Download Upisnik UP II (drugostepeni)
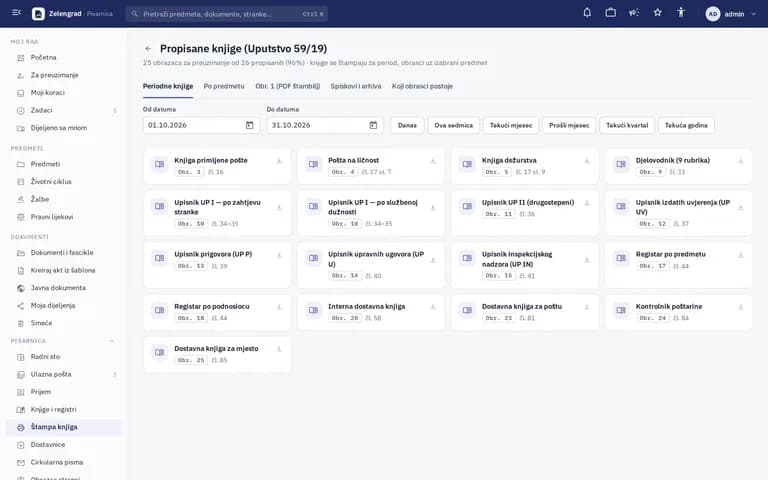The width and height of the screenshot is (768, 480). [586, 203]
